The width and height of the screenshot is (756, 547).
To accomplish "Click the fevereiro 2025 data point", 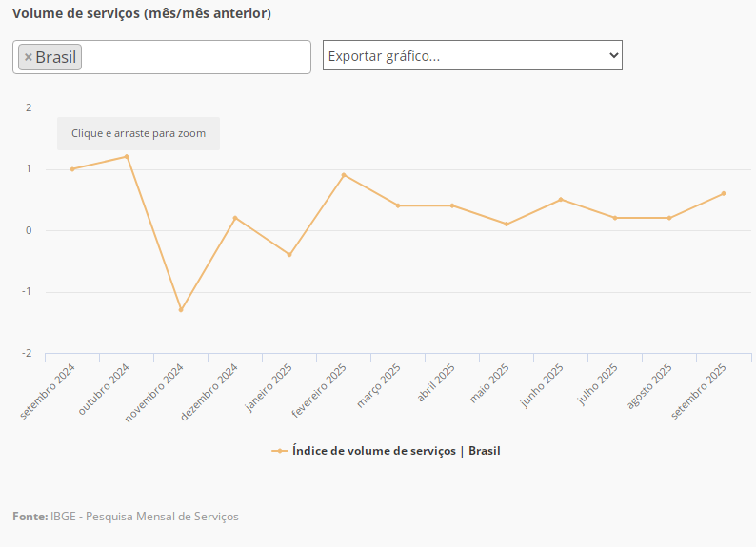I will tap(344, 175).
